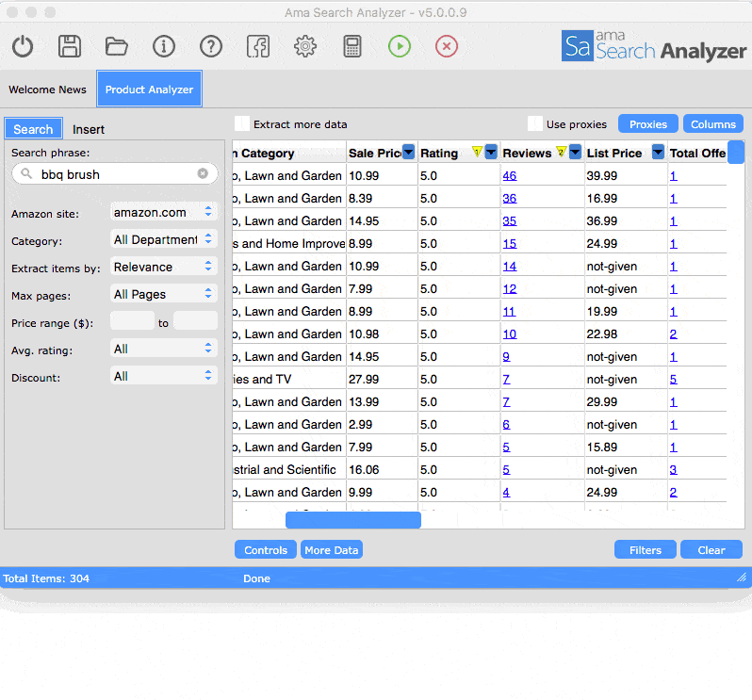Open Max pages dropdown
This screenshot has width=752, height=700.
pyautogui.click(x=163, y=294)
